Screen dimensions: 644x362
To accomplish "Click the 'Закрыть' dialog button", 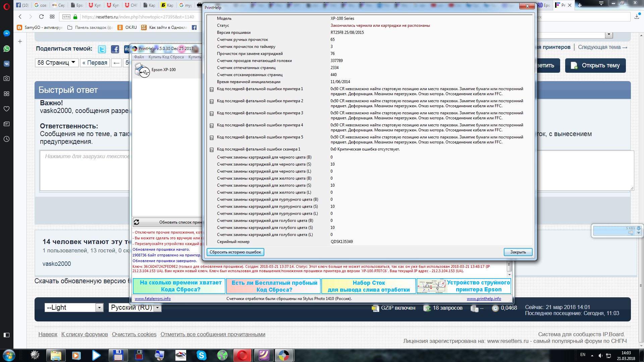I will coord(518,252).
